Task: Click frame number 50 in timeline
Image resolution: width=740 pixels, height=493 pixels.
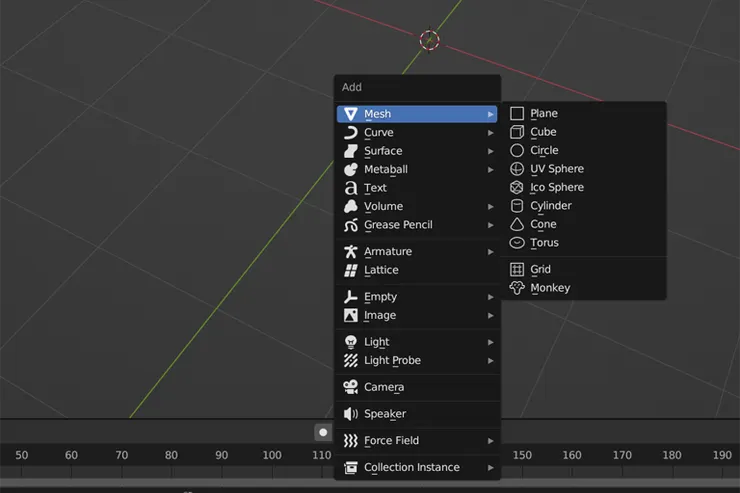Action: tap(22, 455)
